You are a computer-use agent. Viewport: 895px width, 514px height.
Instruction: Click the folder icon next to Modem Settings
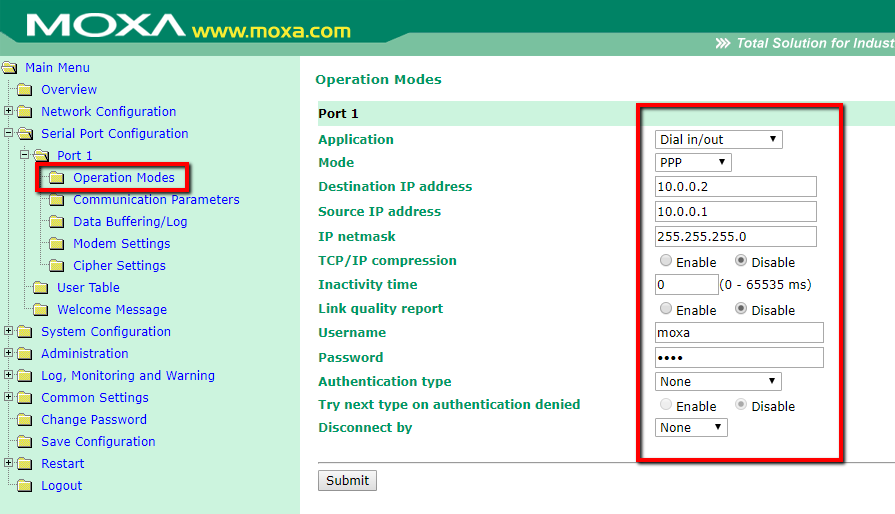(x=57, y=244)
